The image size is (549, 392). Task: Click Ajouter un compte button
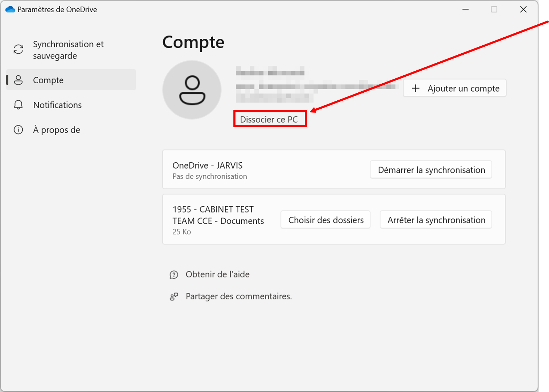coord(455,88)
